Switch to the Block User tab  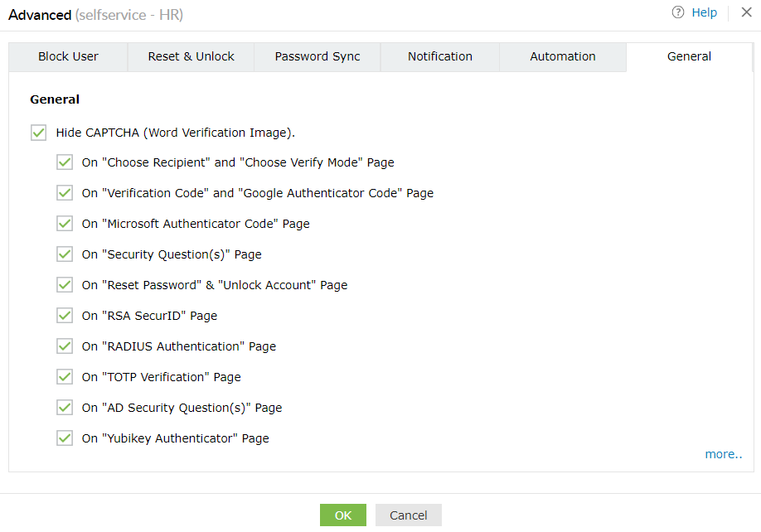point(68,56)
